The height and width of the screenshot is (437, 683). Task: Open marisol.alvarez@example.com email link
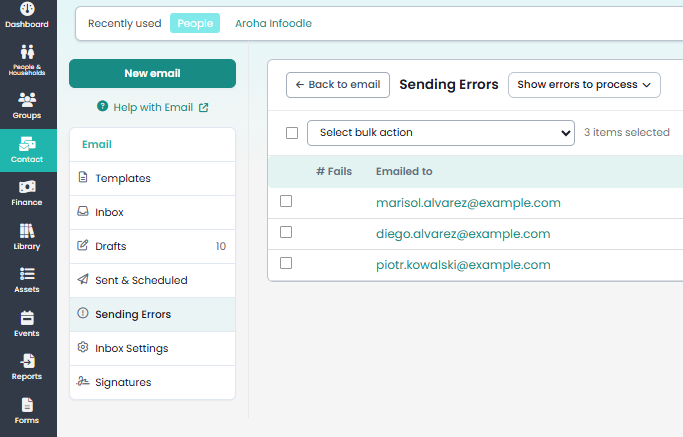(468, 203)
